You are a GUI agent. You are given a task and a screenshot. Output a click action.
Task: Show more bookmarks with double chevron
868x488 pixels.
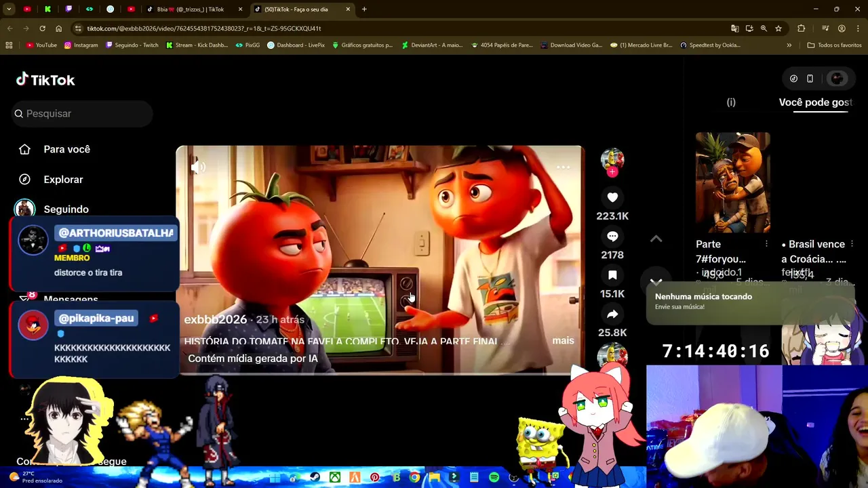coord(789,45)
